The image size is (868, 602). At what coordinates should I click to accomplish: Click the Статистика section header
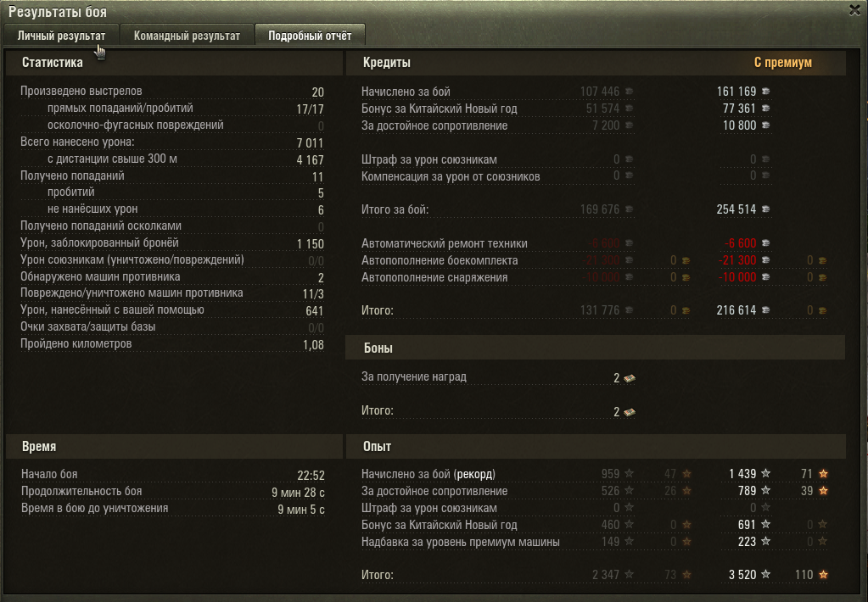(x=53, y=63)
